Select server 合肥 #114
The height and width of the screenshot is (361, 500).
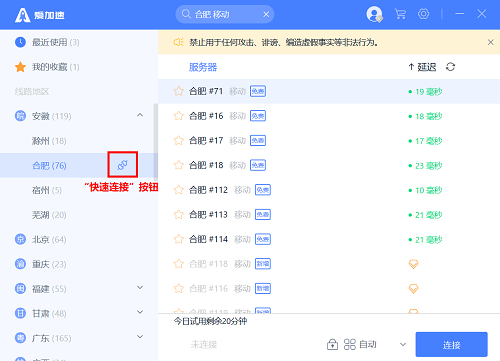pos(329,239)
